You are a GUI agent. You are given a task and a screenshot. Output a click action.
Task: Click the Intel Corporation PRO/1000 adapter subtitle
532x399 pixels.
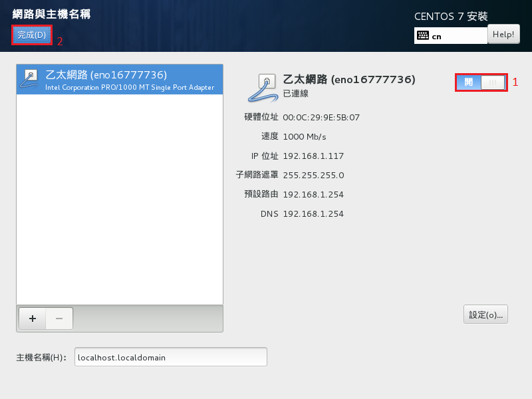(130, 88)
